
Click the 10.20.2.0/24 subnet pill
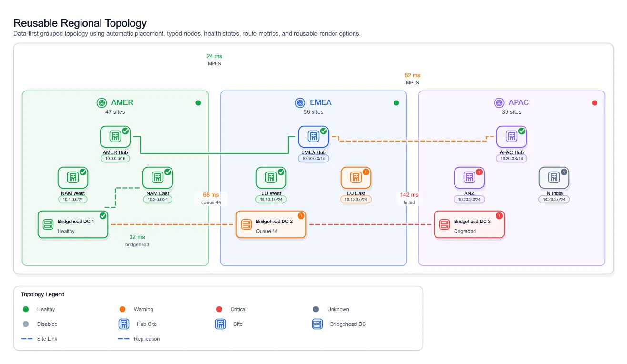pyautogui.click(x=469, y=200)
